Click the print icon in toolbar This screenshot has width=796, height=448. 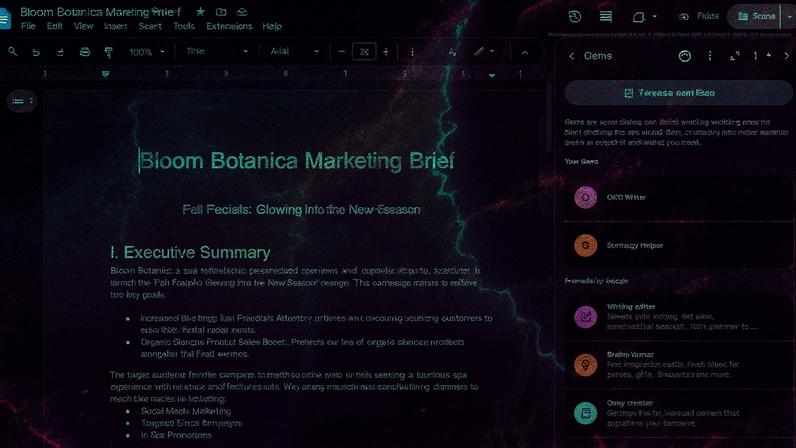pos(84,51)
